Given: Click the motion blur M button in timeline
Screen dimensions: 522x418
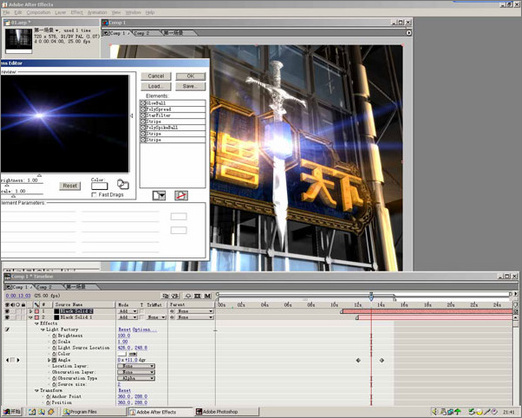Looking at the screenshot, I should [208, 296].
